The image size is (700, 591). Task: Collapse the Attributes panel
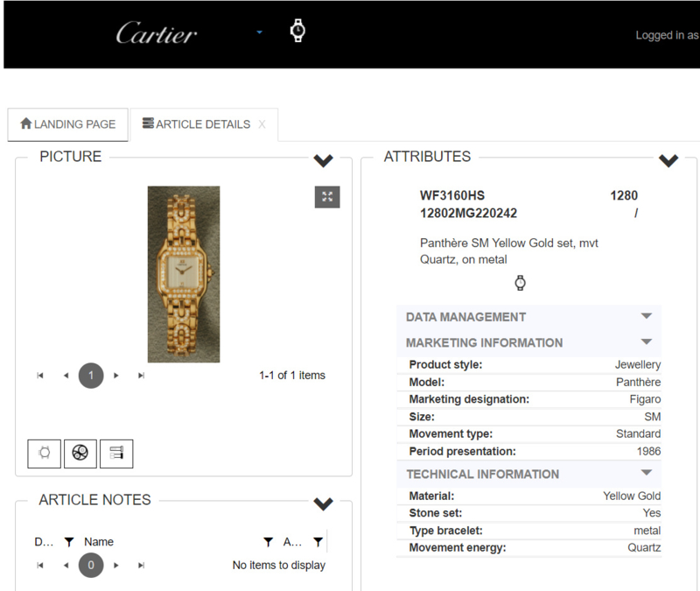668,160
